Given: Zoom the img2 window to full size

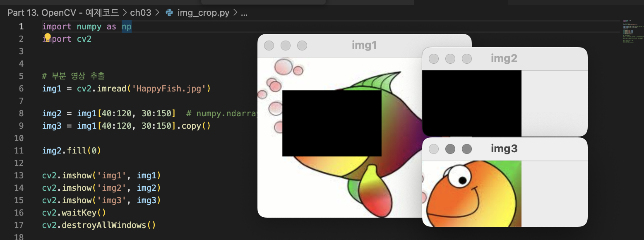Looking at the screenshot, I should (467, 59).
